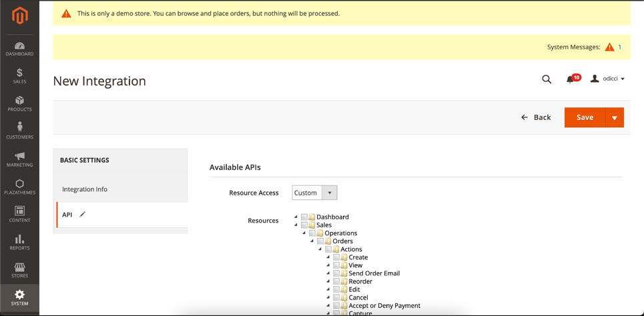Image resolution: width=644 pixels, height=316 pixels.
Task: Click the System Messages warning link
Action: [609, 47]
